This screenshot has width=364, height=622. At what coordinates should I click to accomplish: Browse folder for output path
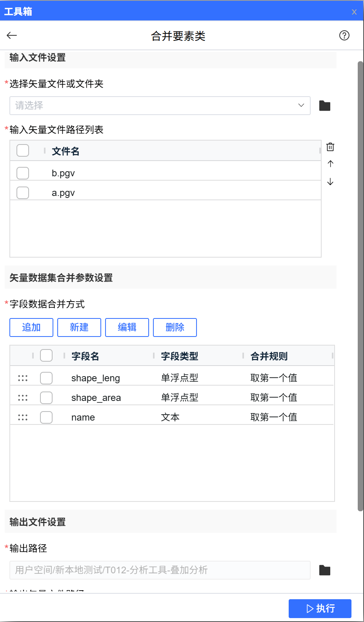[324, 570]
